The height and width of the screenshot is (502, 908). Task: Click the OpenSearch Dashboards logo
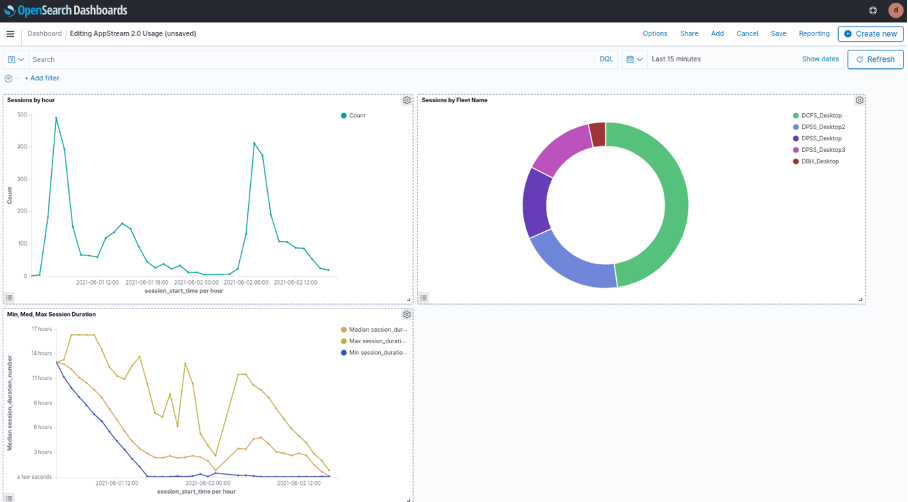point(65,10)
